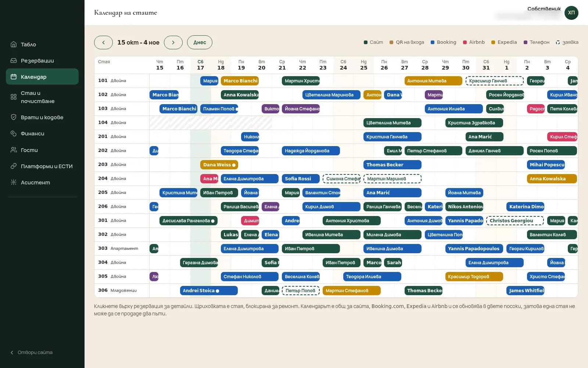
Task: Open James Whitfield booking in room 306
Action: tap(525, 291)
